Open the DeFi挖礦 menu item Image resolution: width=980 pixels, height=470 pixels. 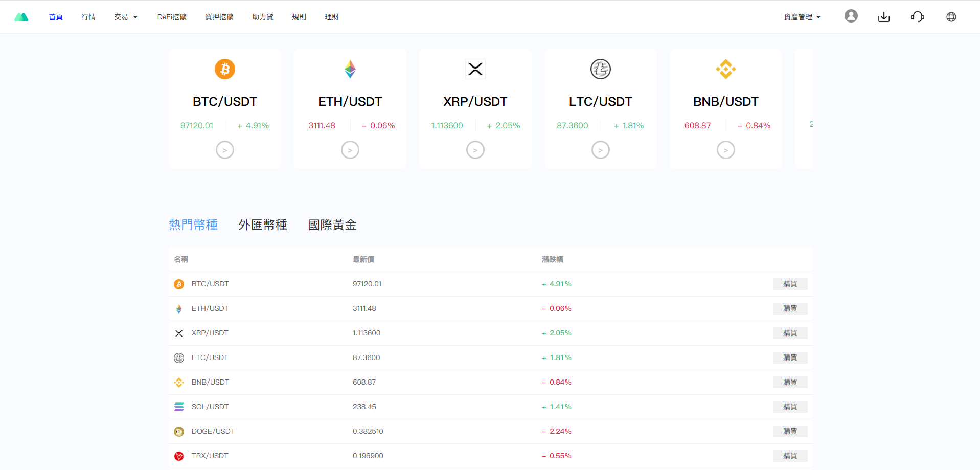[x=172, y=17]
